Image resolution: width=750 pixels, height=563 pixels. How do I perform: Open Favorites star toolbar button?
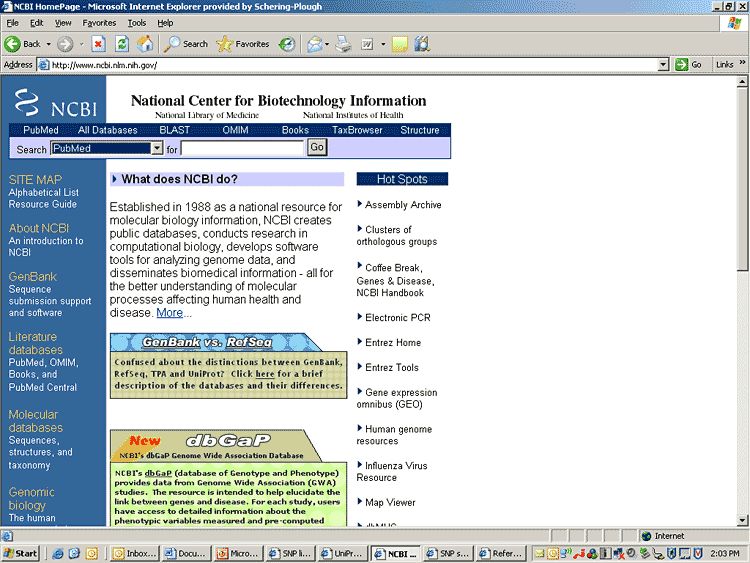243,44
